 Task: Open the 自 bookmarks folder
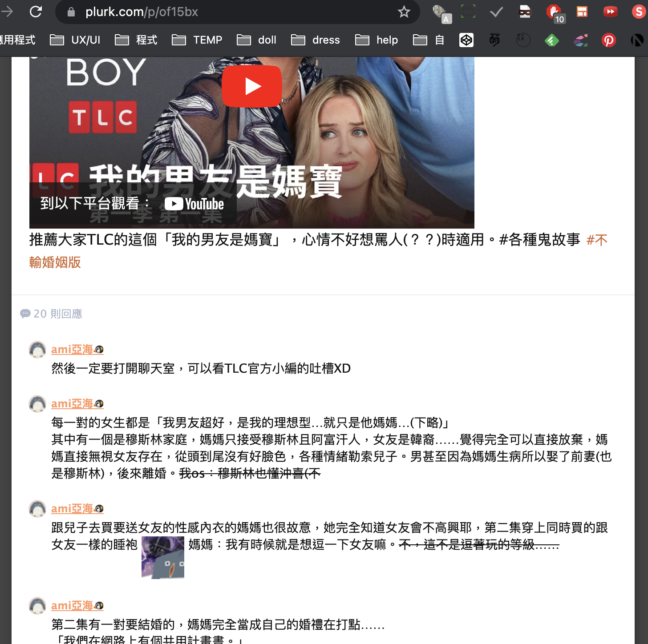[429, 40]
